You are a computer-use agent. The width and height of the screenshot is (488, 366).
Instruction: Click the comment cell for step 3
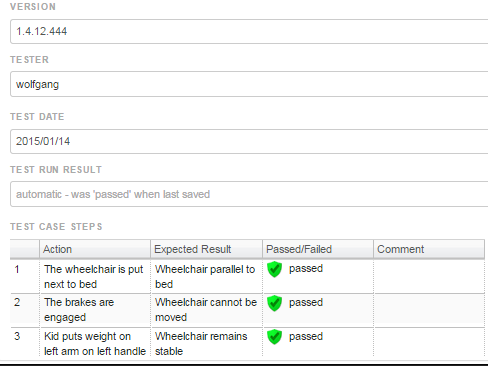429,342
